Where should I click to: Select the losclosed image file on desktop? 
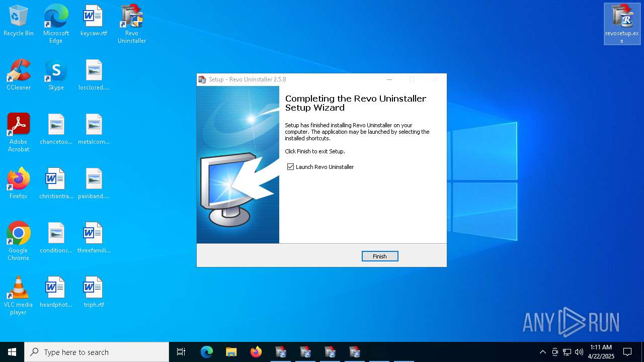pyautogui.click(x=94, y=75)
